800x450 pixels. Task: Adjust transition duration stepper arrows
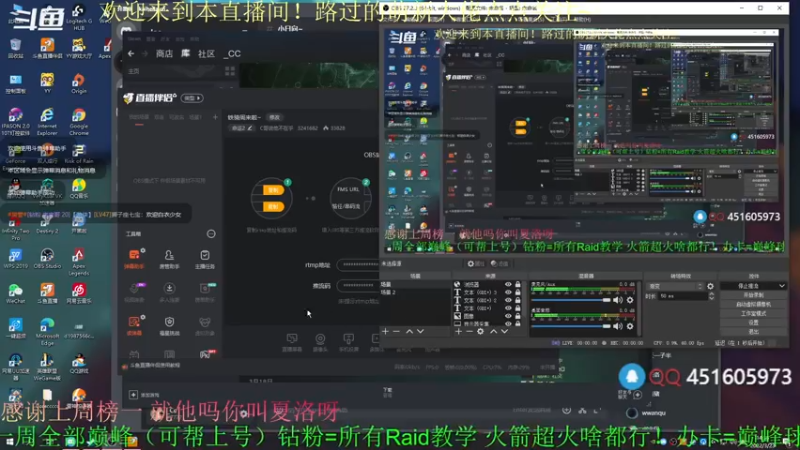pos(711,296)
